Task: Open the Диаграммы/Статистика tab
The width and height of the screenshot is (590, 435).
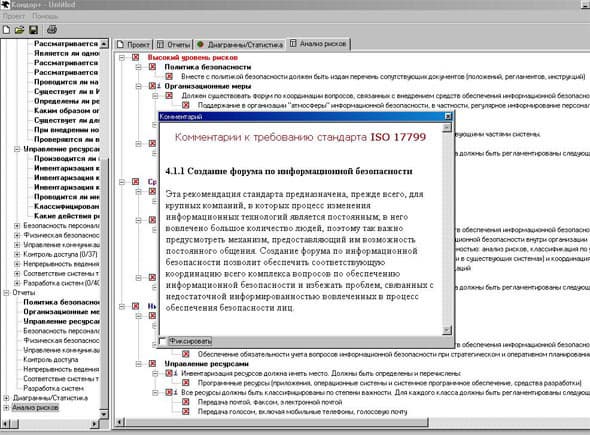Action: point(240,44)
